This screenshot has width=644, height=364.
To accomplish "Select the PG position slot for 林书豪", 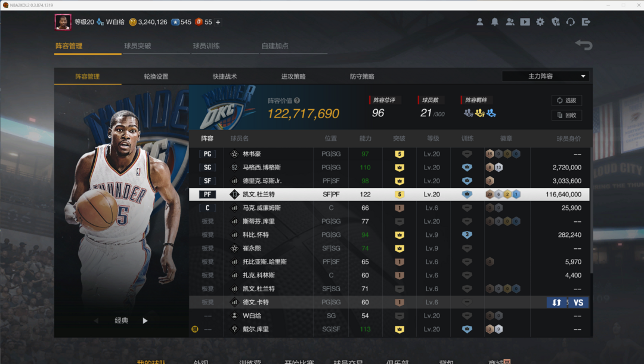I will pyautogui.click(x=208, y=154).
